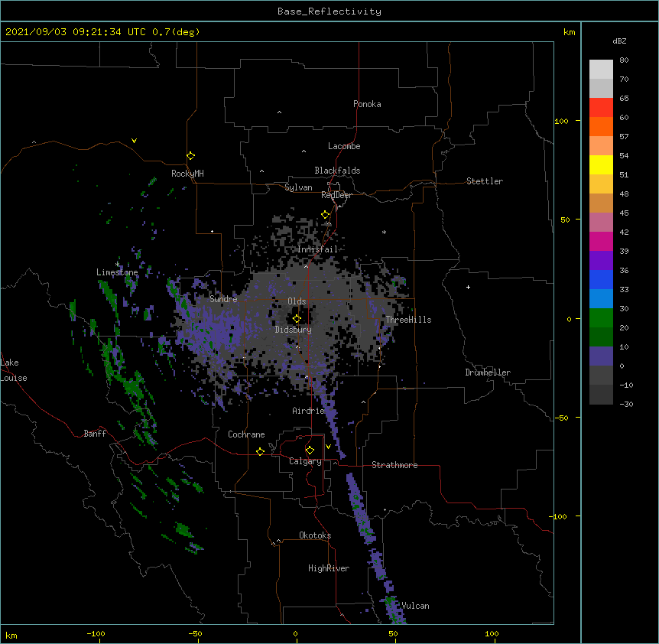Screen dimensions: 659x644
Task: Click the Calgary city label
Action: pos(305,461)
